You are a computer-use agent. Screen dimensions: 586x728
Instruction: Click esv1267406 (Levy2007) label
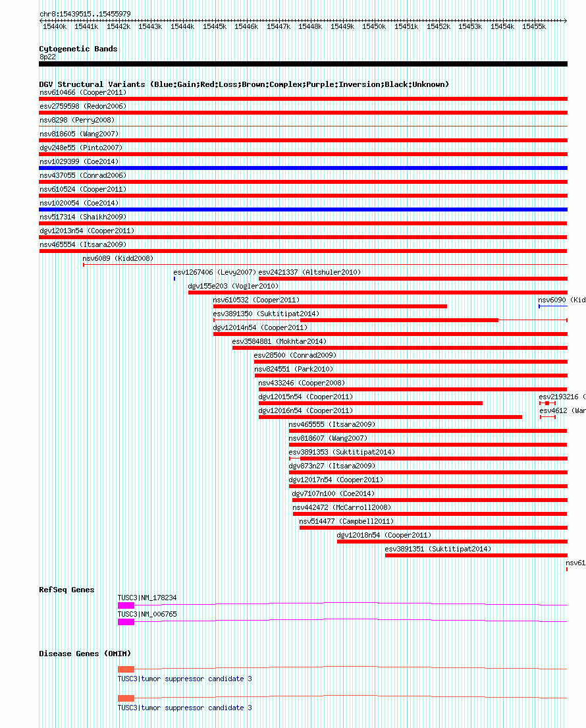pos(215,273)
